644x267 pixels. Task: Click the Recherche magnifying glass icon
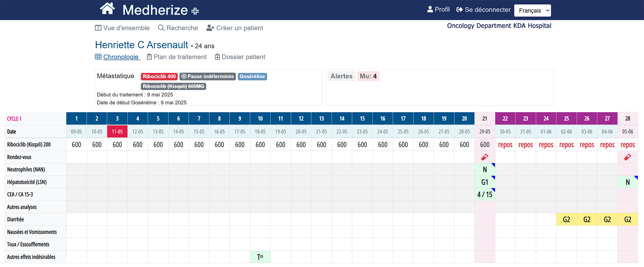click(161, 28)
